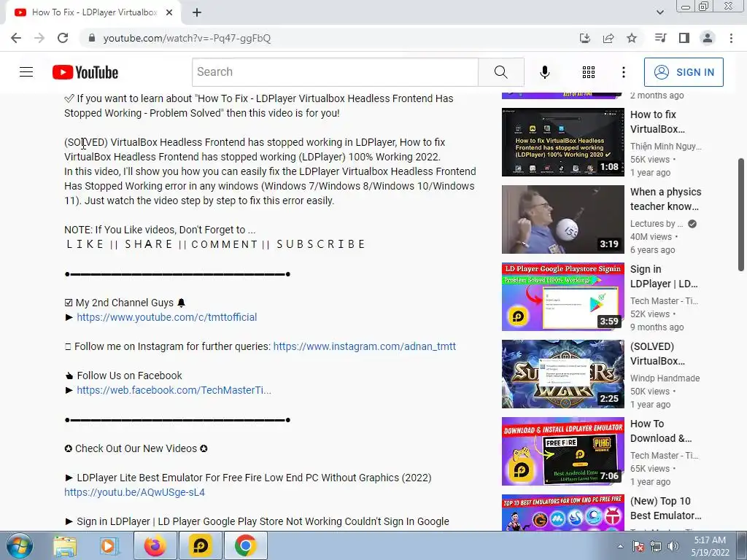747x560 pixels.
Task: Open the YouTube apps grid icon
Action: tap(589, 72)
